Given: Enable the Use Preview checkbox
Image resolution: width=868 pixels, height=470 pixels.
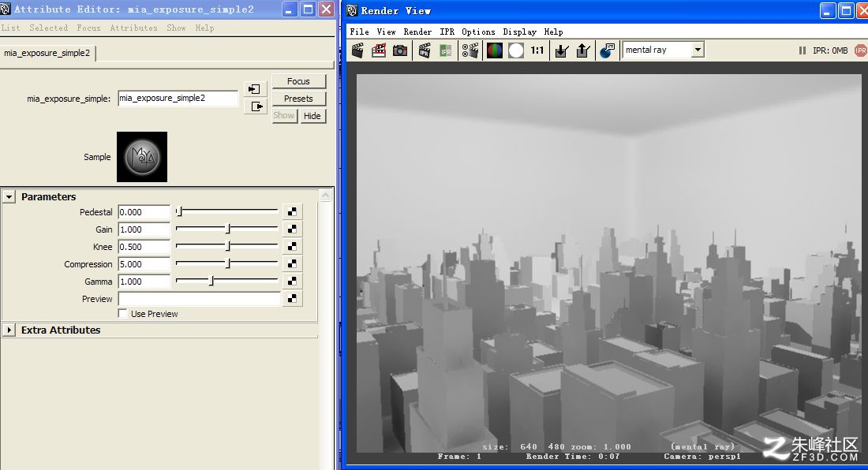Looking at the screenshot, I should point(122,314).
